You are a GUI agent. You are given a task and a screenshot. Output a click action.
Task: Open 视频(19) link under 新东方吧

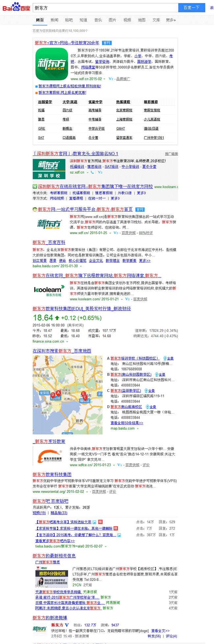click(x=39, y=513)
